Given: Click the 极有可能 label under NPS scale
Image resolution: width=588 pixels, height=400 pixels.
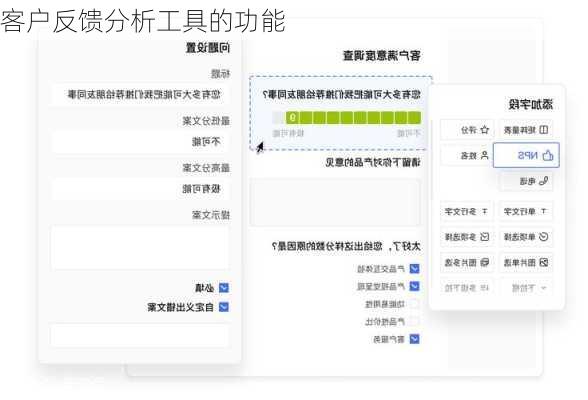Looking at the screenshot, I should [x=288, y=133].
